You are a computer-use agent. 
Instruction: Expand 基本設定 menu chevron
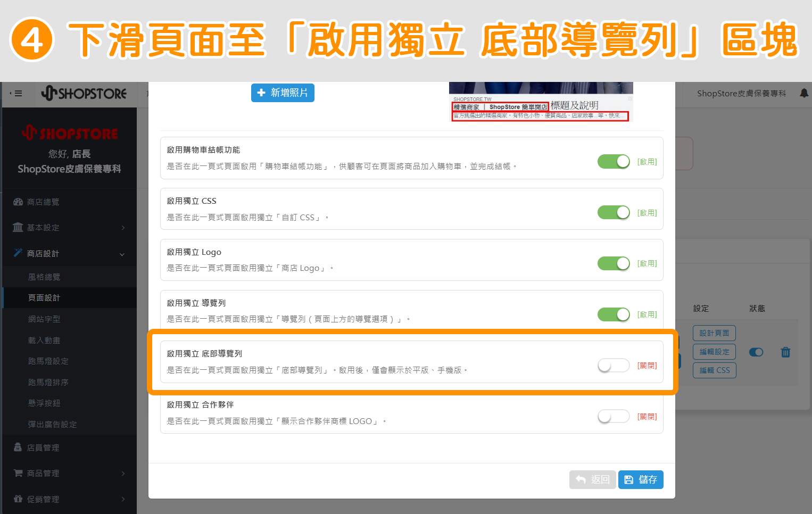[123, 228]
